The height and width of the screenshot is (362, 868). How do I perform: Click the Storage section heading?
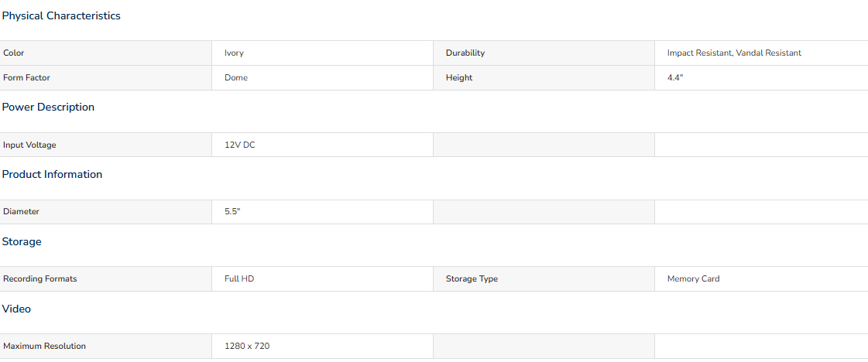click(x=22, y=242)
